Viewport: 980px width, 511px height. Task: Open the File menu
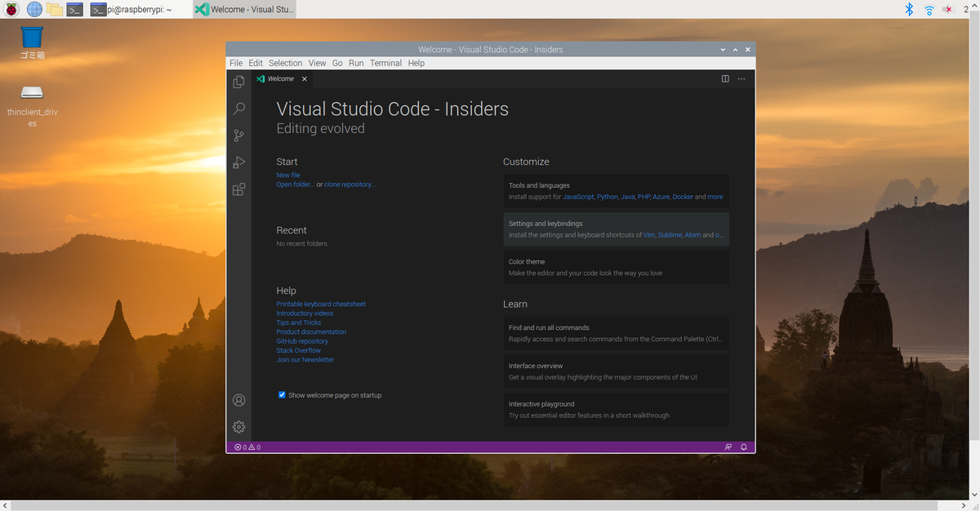click(236, 63)
